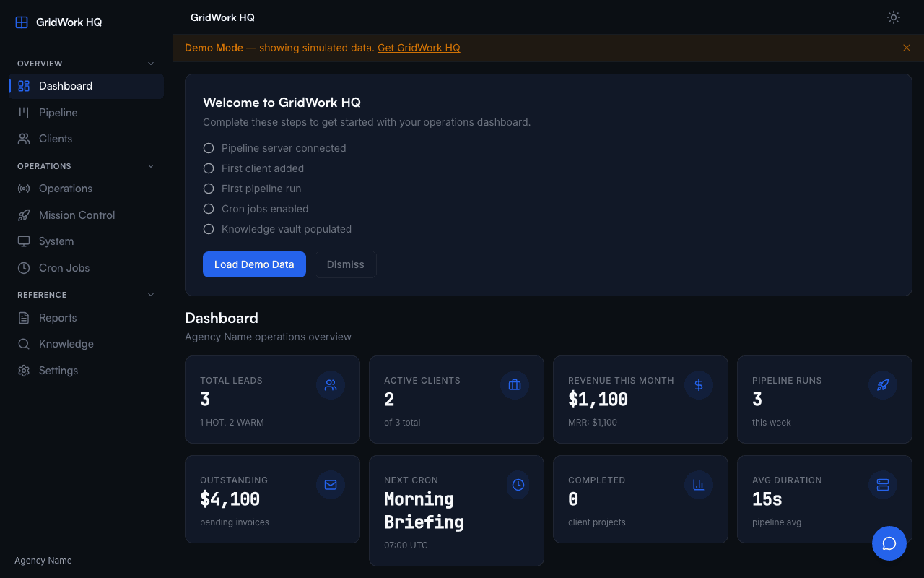Open the Clients page from the sidebar
This screenshot has width=924, height=578.
(55, 138)
